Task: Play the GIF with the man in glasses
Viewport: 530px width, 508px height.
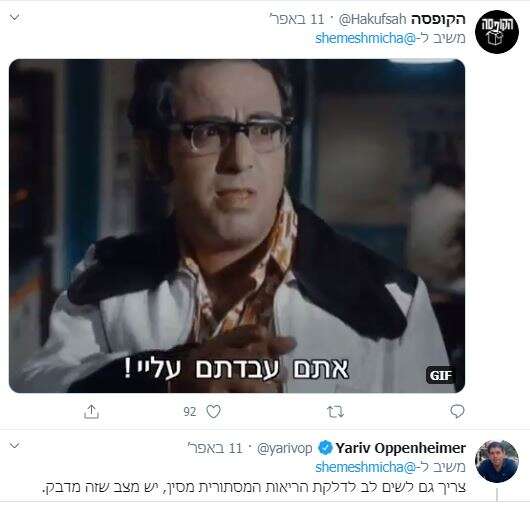Action: pos(237,226)
